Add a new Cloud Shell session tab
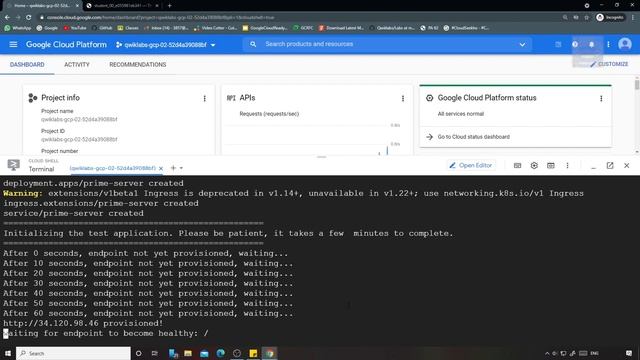This screenshot has height=360, width=640. [173, 168]
